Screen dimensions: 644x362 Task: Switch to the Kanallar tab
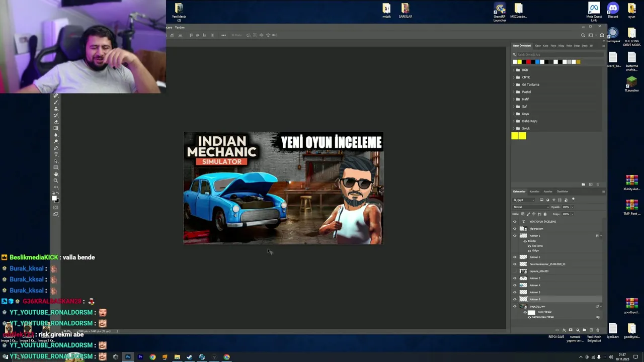[534, 192]
